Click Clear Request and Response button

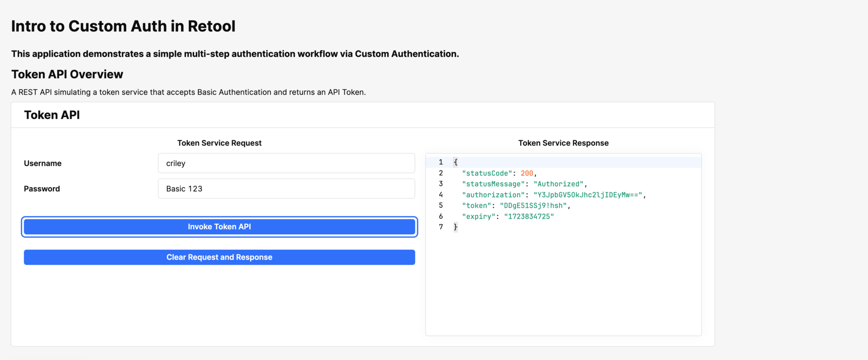tap(219, 257)
